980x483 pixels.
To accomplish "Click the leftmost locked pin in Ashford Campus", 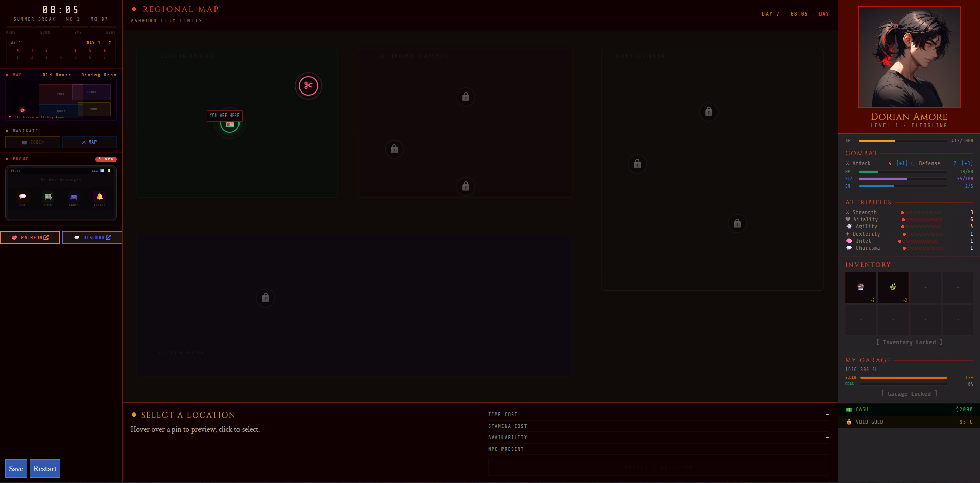I will click(394, 149).
